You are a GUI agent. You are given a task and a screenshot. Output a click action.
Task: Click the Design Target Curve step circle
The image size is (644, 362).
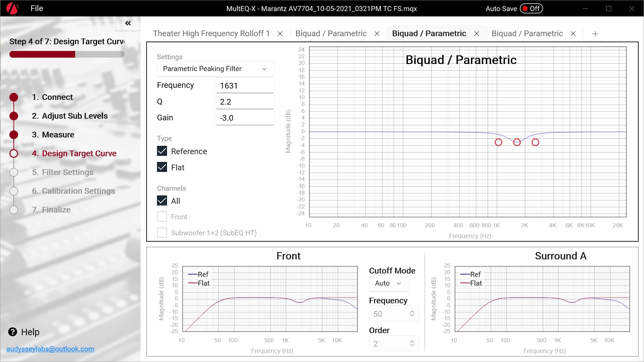pos(14,154)
